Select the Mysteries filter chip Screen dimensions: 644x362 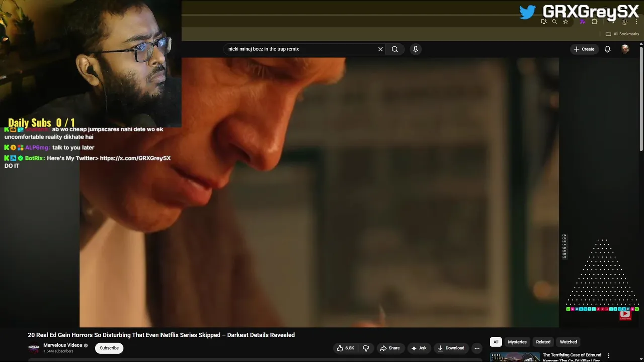click(x=517, y=342)
